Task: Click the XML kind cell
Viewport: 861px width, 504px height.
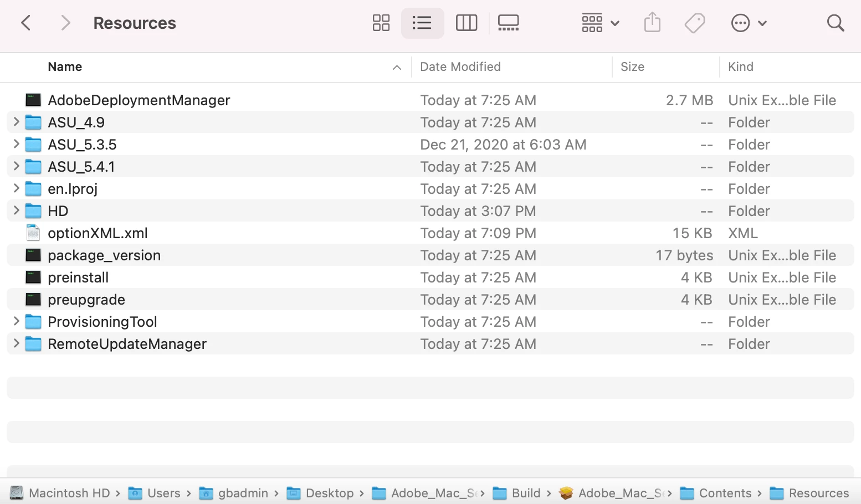Action: 742,233
